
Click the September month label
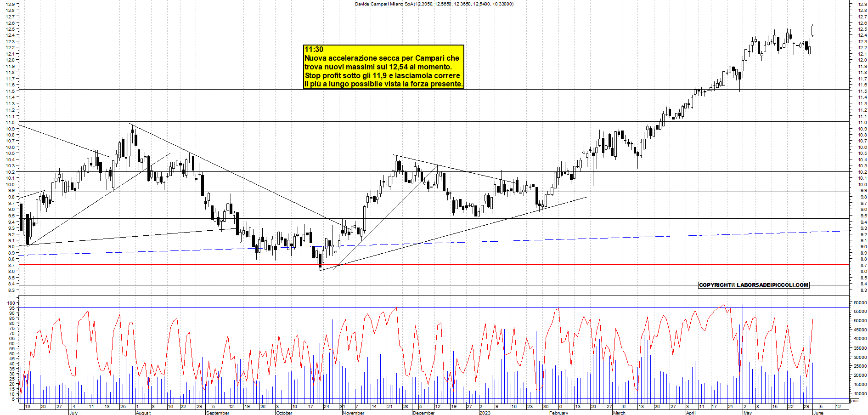pos(218,413)
